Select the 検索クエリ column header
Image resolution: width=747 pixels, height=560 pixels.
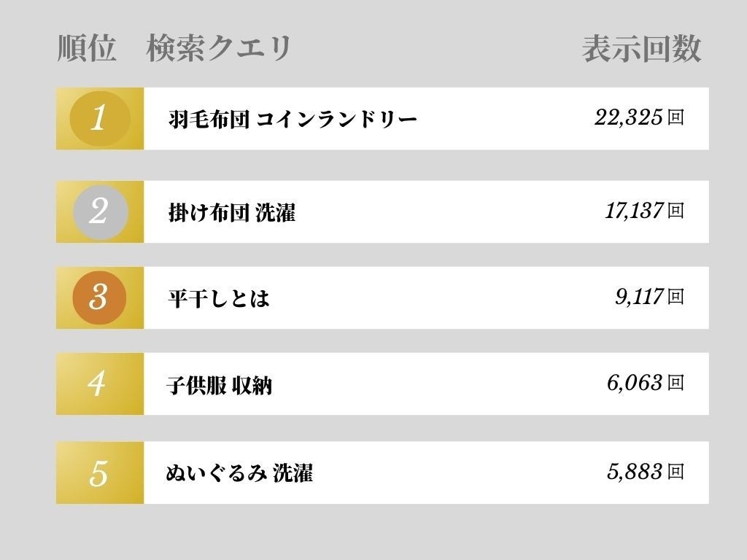(219, 49)
